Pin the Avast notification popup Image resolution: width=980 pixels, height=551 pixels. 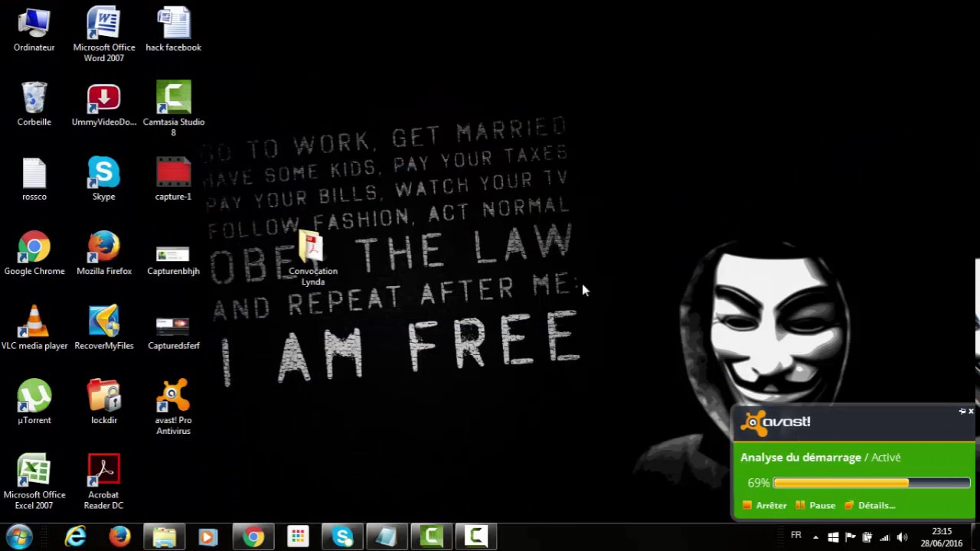pyautogui.click(x=962, y=411)
